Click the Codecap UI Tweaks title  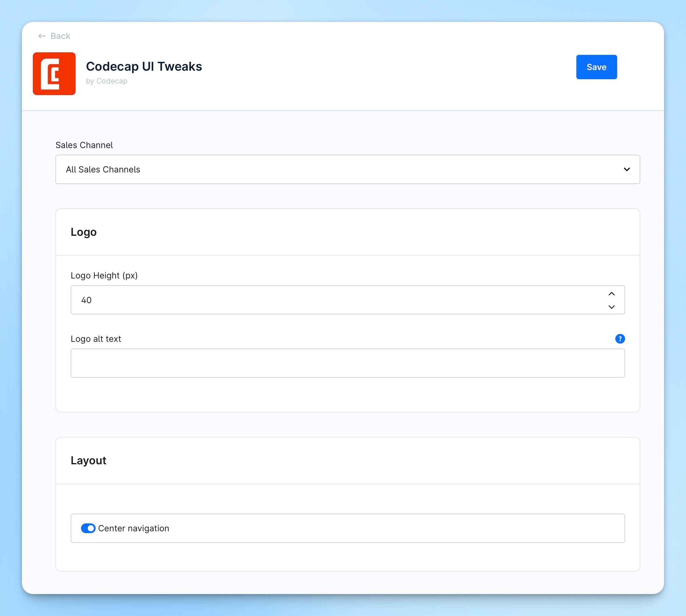144,66
